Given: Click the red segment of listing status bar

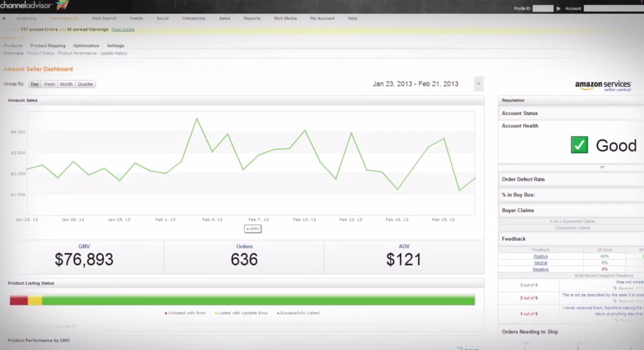Looking at the screenshot, I should [19, 300].
